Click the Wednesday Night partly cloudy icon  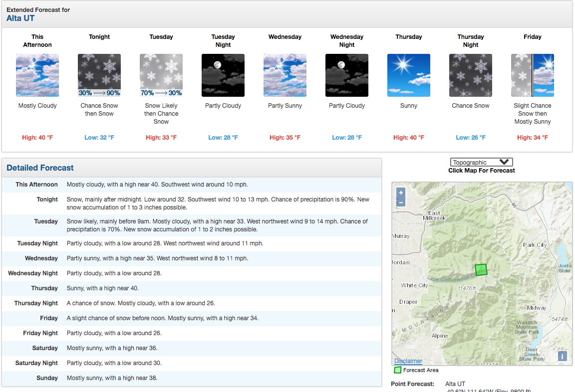pos(347,75)
